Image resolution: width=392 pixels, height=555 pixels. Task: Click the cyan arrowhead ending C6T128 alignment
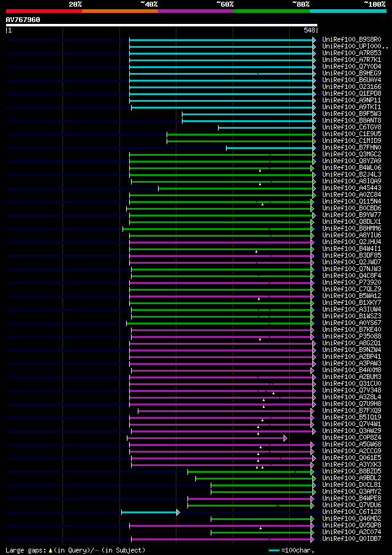[x=178, y=512]
